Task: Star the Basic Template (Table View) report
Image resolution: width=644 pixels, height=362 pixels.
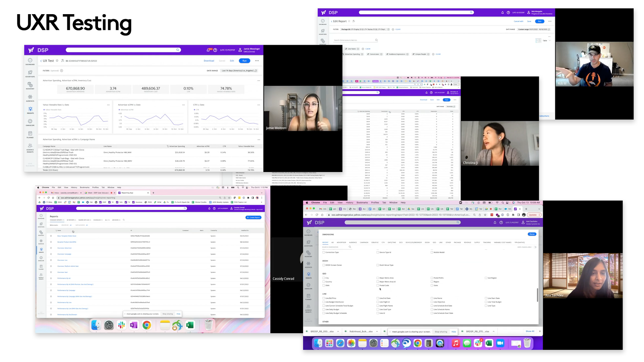Action: click(x=51, y=236)
